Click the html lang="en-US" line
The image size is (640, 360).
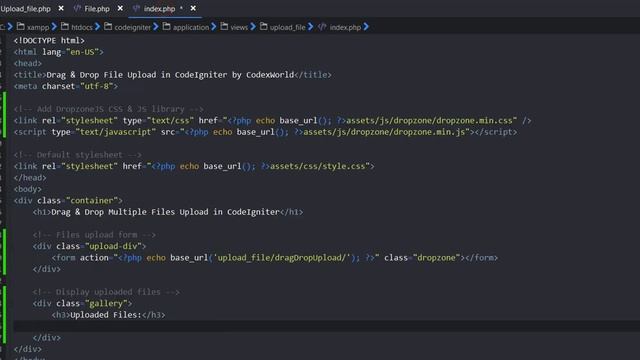[x=58, y=52]
